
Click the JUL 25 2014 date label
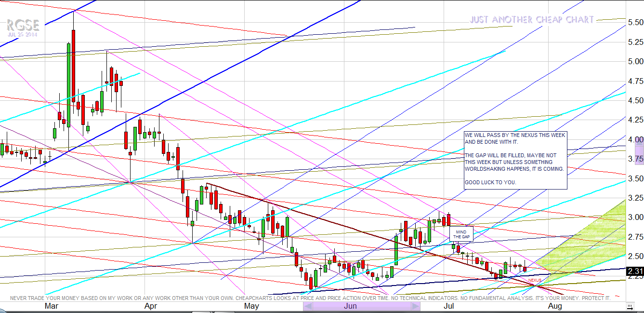(22, 35)
